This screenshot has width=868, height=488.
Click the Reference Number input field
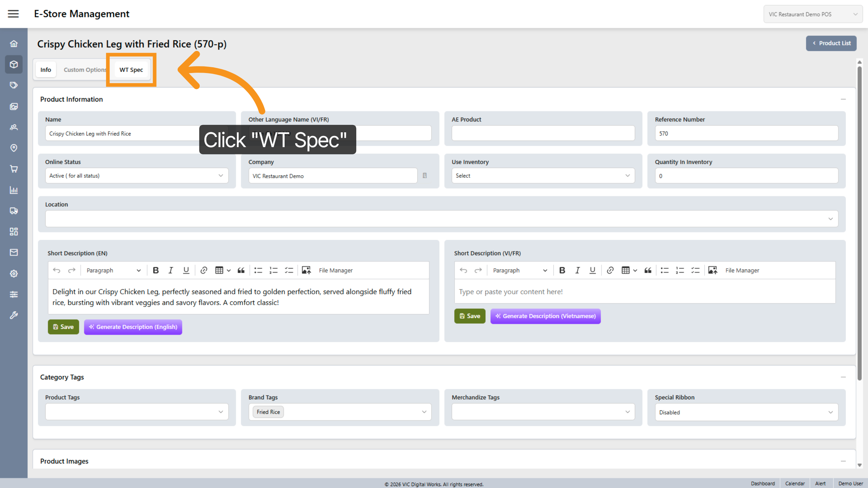coord(746,133)
